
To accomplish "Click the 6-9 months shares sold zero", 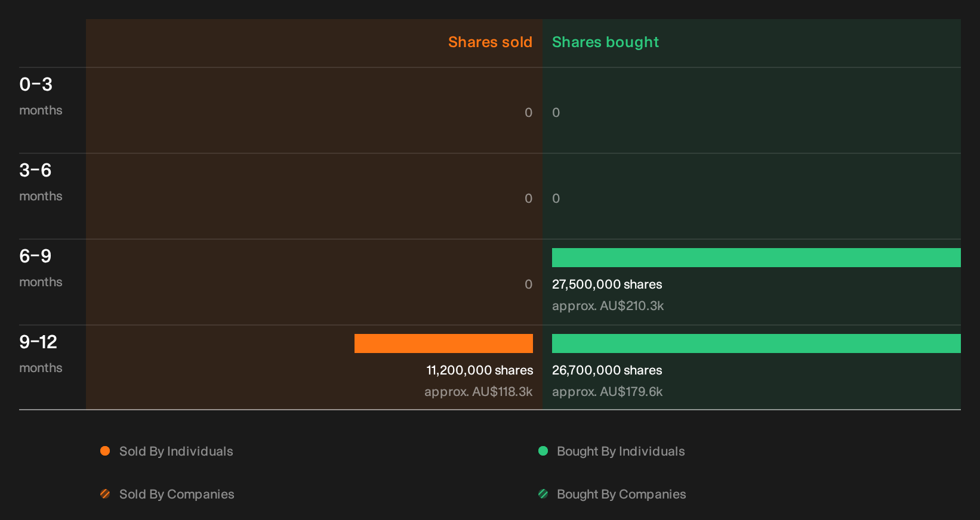I will click(x=528, y=284).
